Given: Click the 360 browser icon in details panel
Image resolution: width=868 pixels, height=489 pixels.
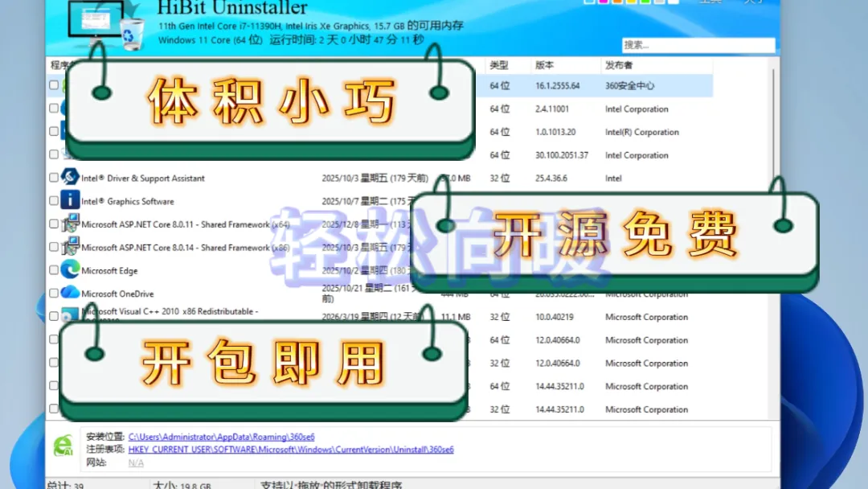Looking at the screenshot, I should (63, 446).
